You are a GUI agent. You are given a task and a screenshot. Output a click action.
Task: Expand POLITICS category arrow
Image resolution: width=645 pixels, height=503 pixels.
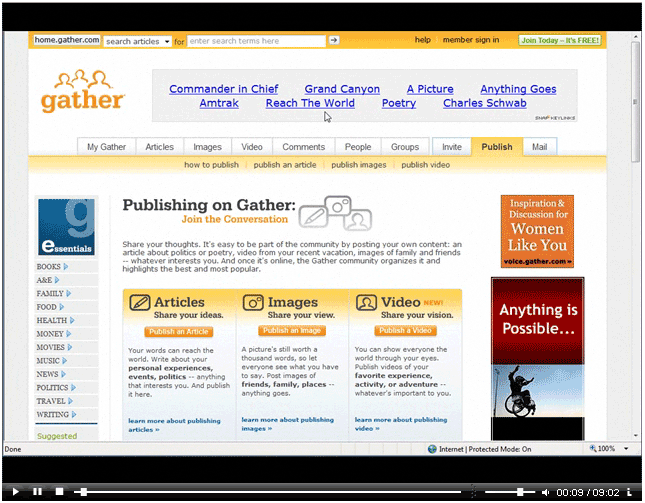coord(73,387)
